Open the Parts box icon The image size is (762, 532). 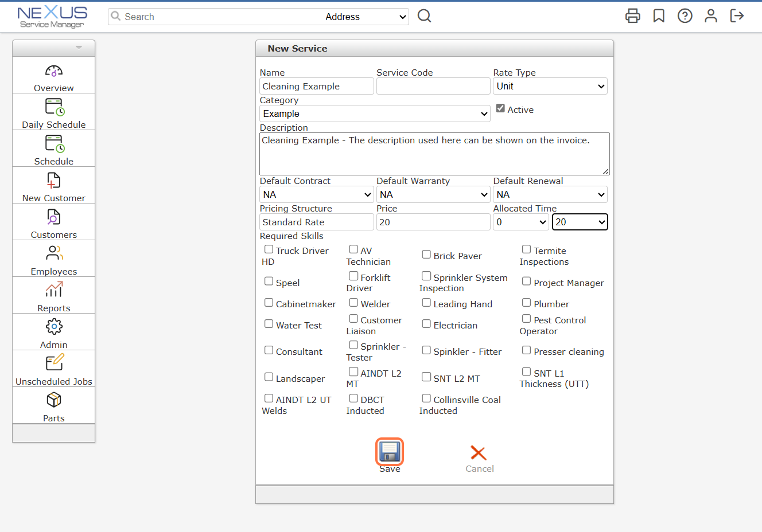tap(54, 400)
